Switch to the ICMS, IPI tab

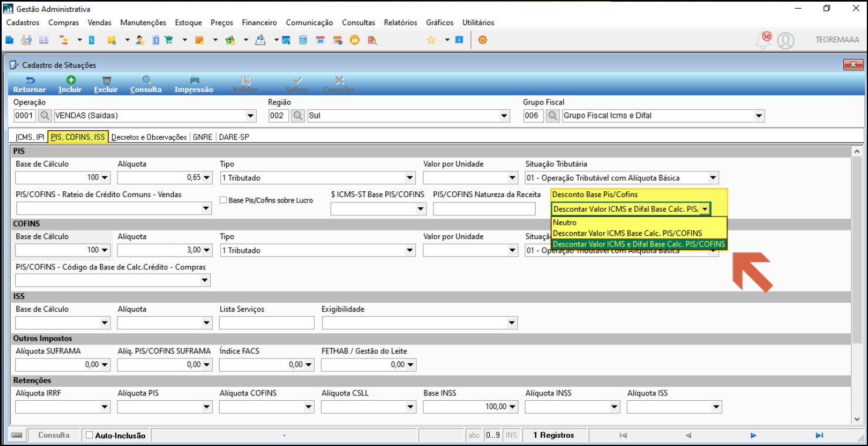30,137
